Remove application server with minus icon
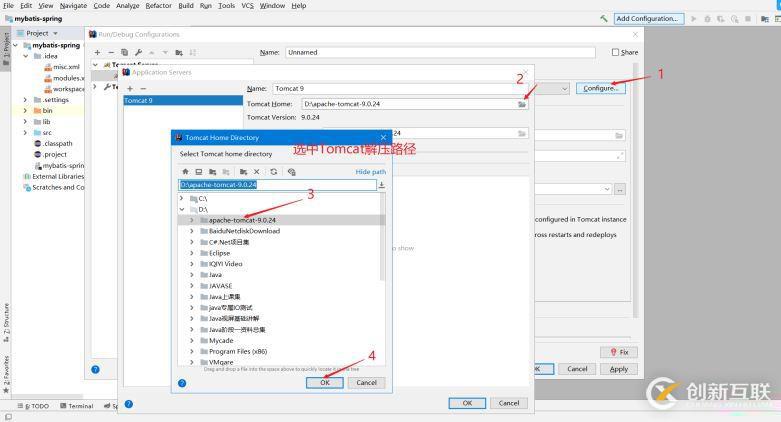Image resolution: width=781 pixels, height=422 pixels. point(143,88)
